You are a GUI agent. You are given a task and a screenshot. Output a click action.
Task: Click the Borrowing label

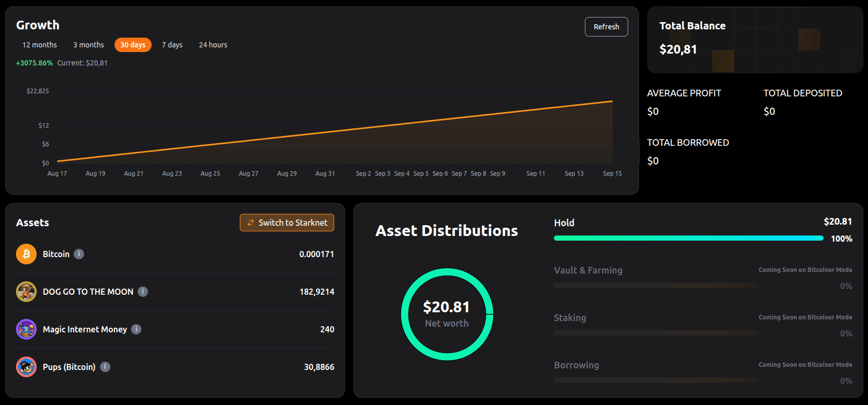[577, 365]
